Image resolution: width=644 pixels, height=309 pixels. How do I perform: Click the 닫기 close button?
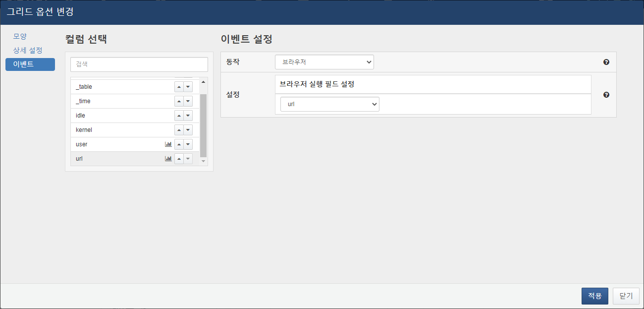click(x=626, y=296)
